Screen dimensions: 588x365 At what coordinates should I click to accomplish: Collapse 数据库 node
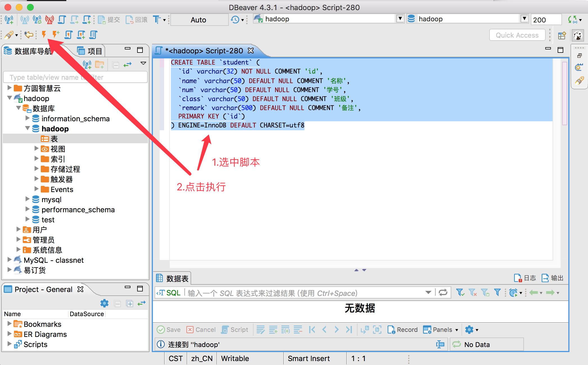tap(19, 108)
